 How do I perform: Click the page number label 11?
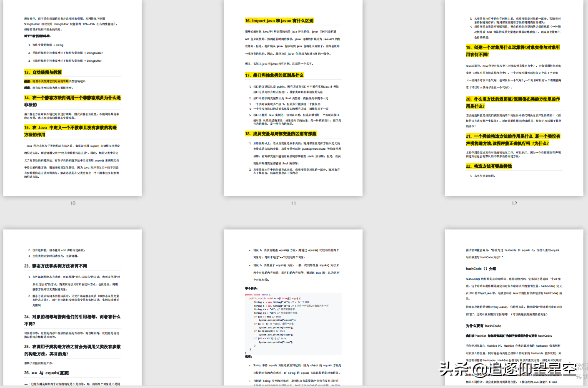click(x=293, y=204)
